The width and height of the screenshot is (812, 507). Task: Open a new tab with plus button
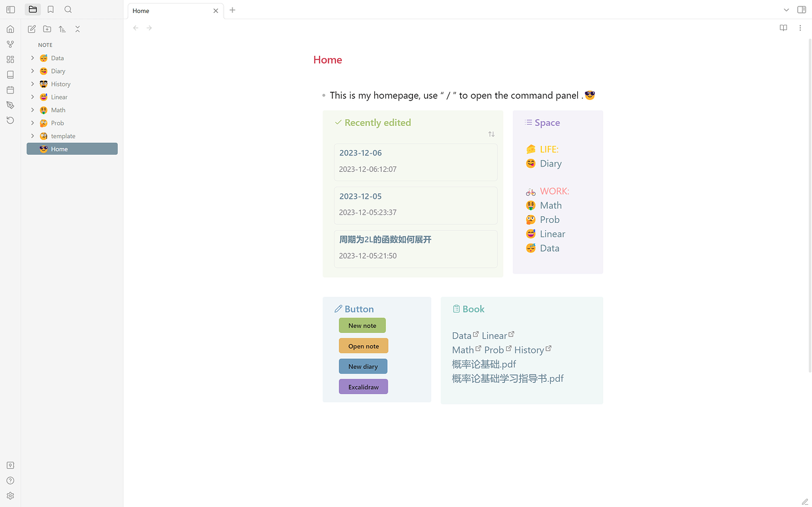[232, 10]
